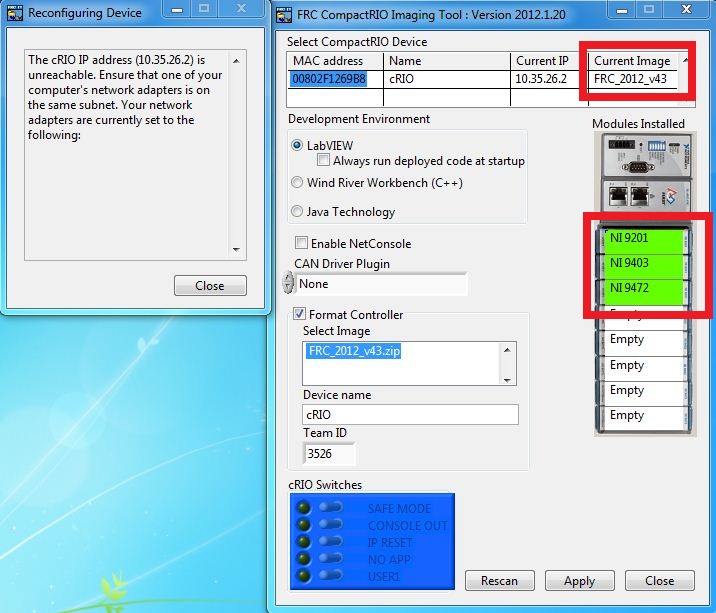
Task: Click the NO APP indicator LED
Action: pyautogui.click(x=303, y=558)
